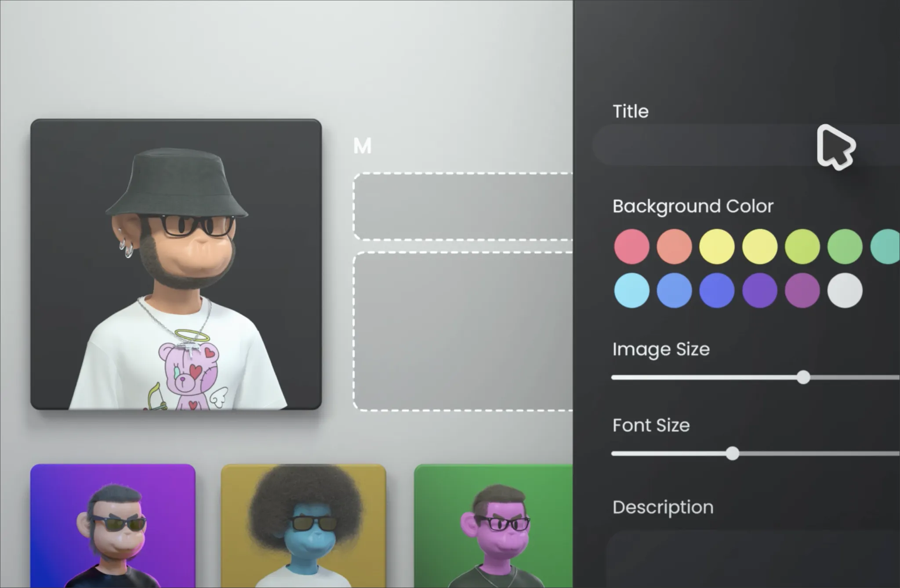Choose the indigo blue color swatch
The width and height of the screenshot is (900, 588).
point(717,290)
